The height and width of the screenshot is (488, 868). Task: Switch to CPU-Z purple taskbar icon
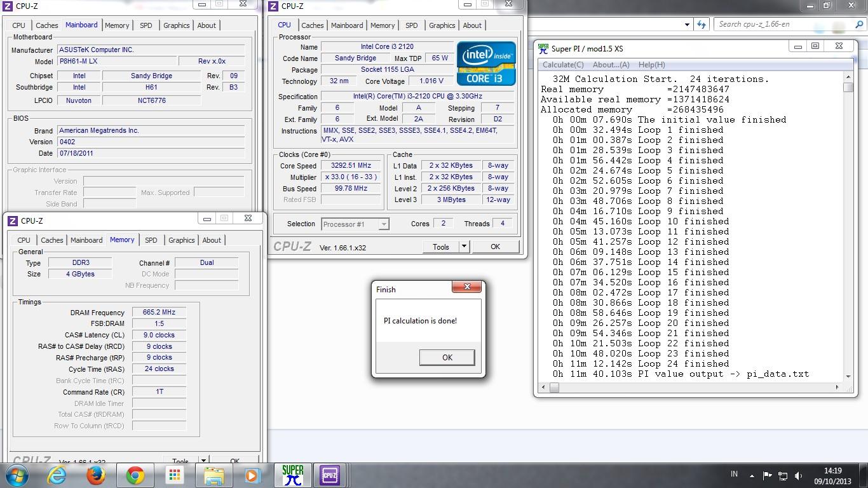pos(330,475)
